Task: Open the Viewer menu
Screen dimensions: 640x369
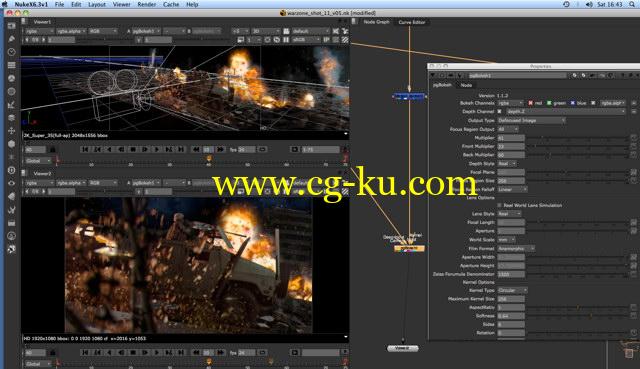Action: (122, 4)
